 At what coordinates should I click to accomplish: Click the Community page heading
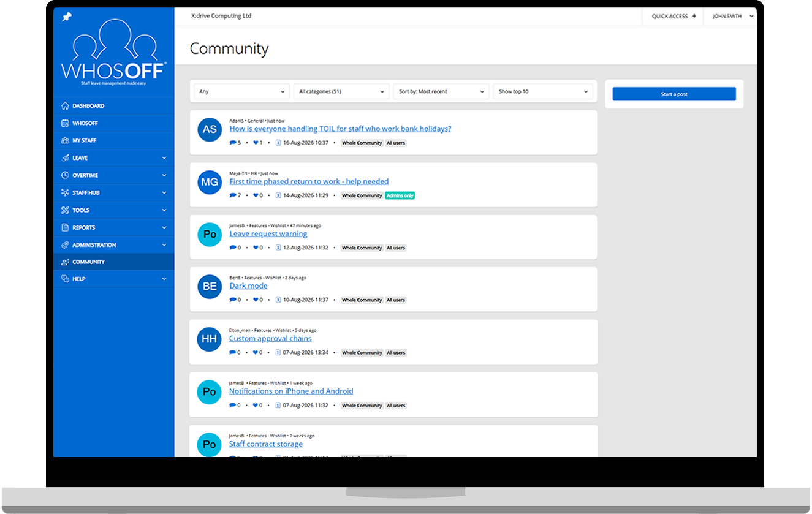(x=229, y=49)
